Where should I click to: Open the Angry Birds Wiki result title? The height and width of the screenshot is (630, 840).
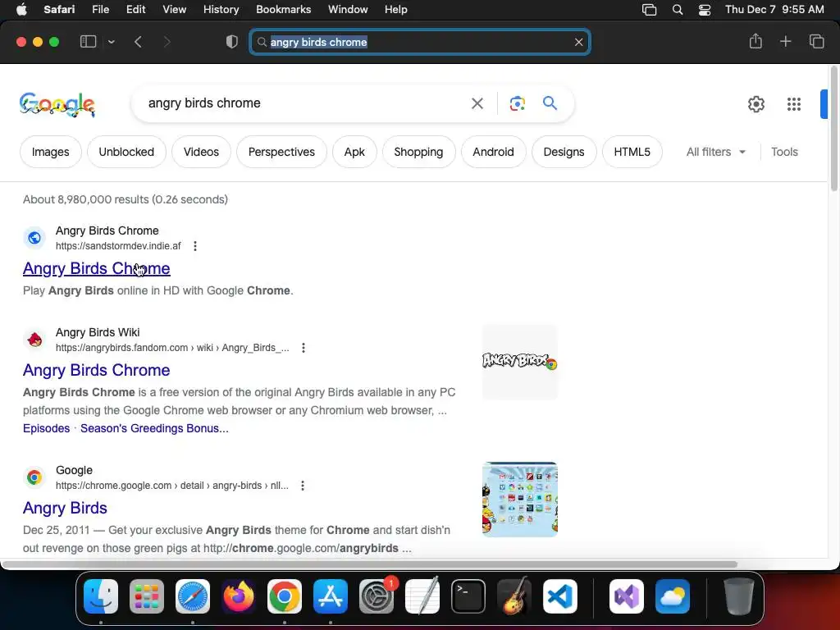pyautogui.click(x=97, y=370)
